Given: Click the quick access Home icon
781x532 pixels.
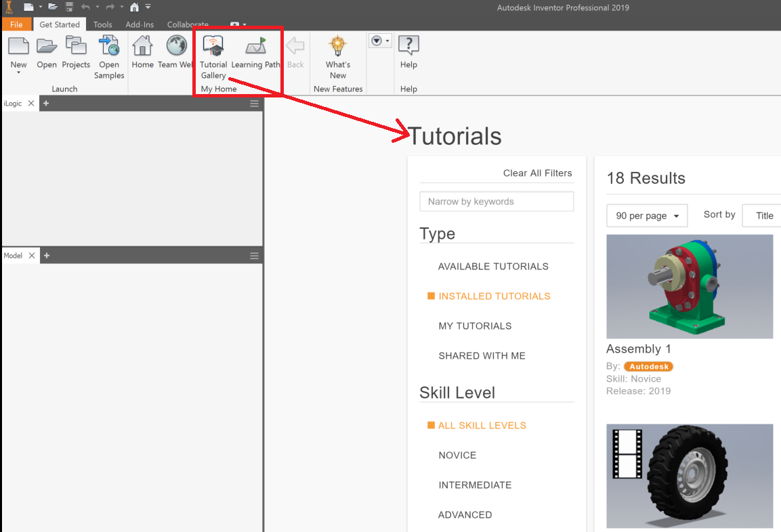Looking at the screenshot, I should [x=134, y=7].
